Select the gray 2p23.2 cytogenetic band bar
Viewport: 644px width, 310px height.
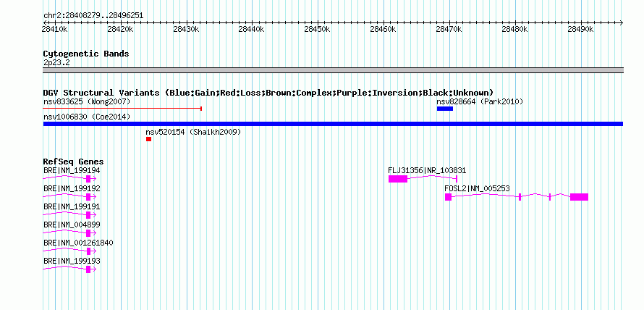333,70
